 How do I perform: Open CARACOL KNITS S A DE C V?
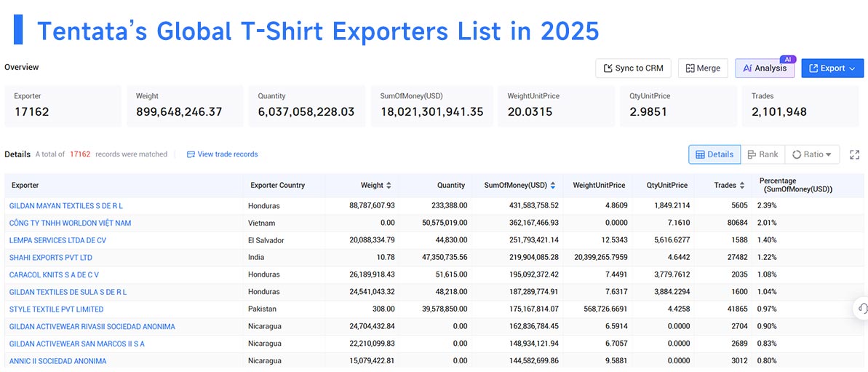tap(55, 274)
